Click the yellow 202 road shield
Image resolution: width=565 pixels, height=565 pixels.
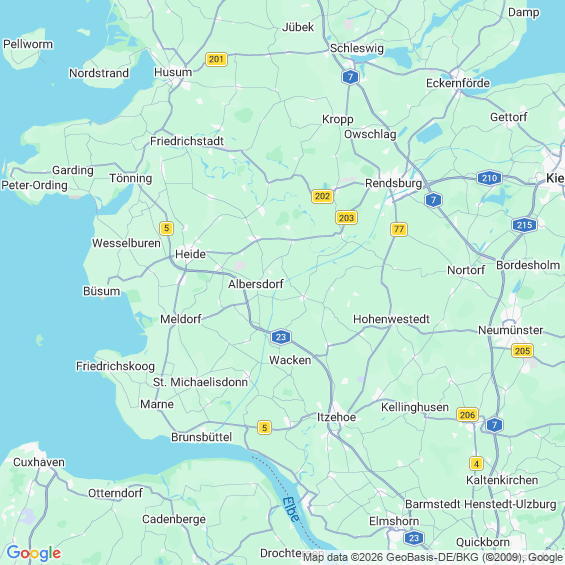pyautogui.click(x=322, y=196)
